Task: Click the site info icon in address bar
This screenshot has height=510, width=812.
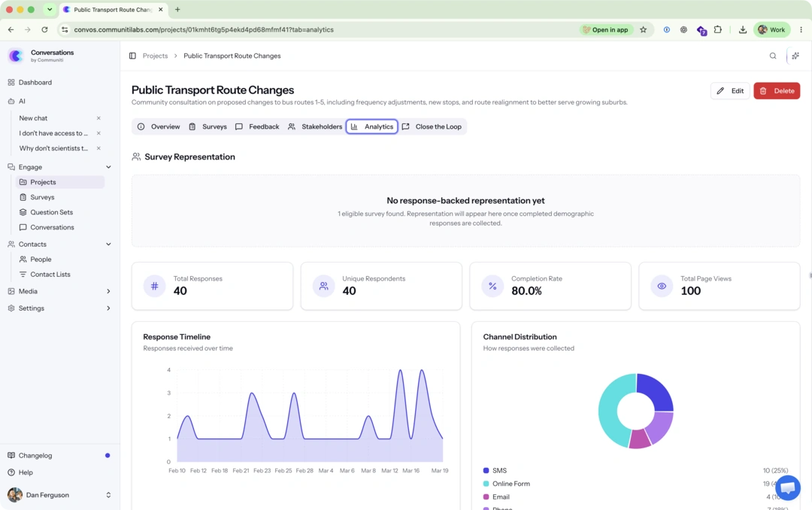Action: click(65, 29)
